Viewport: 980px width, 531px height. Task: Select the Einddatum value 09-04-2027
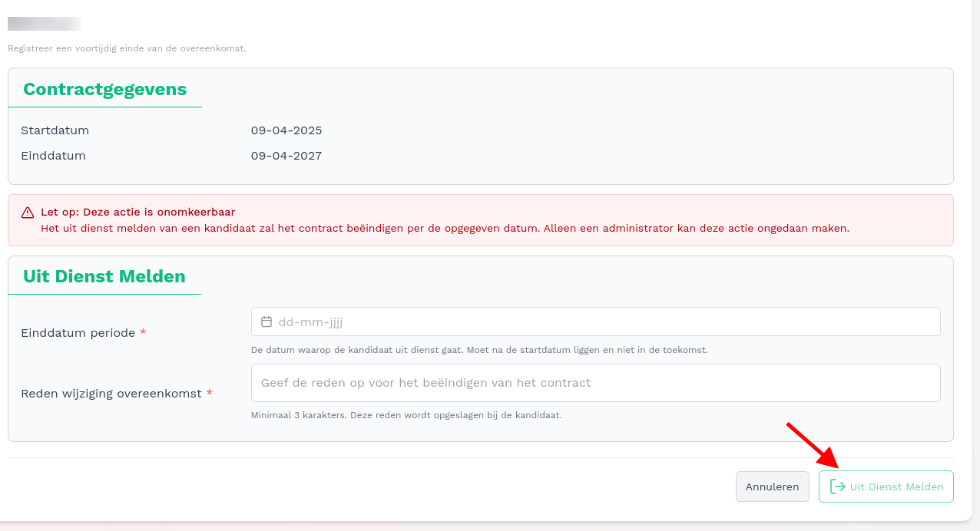point(286,156)
